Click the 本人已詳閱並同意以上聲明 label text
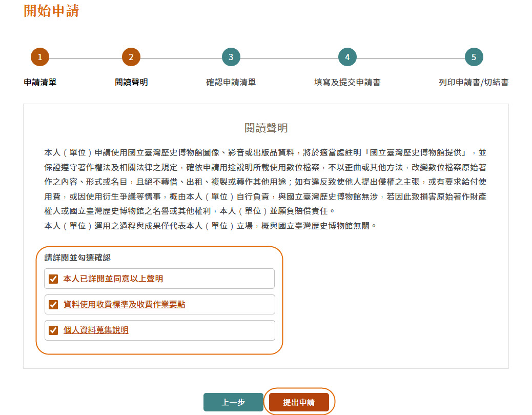Screen dimensions: 532x415 point(113,279)
